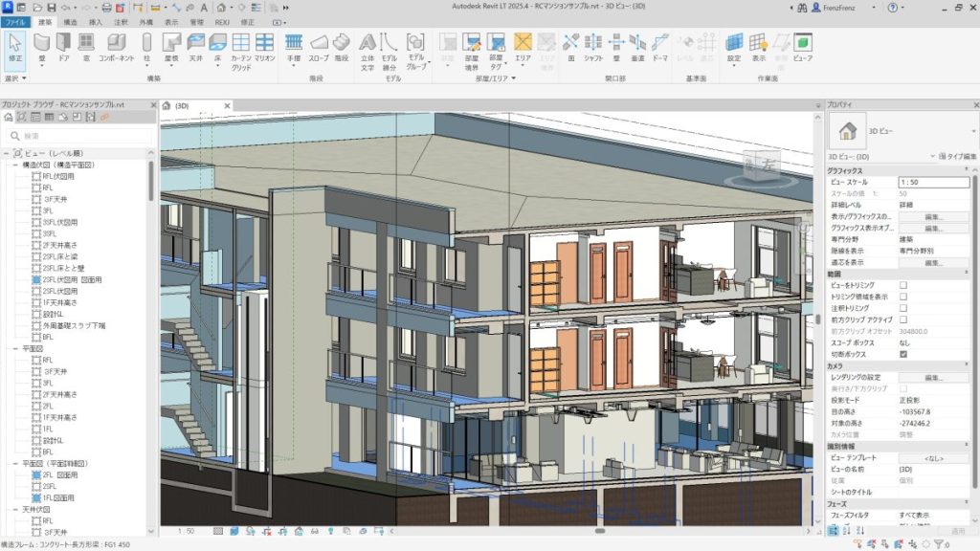Click 編集 button for レンダリングの設定

pyautogui.click(x=933, y=377)
